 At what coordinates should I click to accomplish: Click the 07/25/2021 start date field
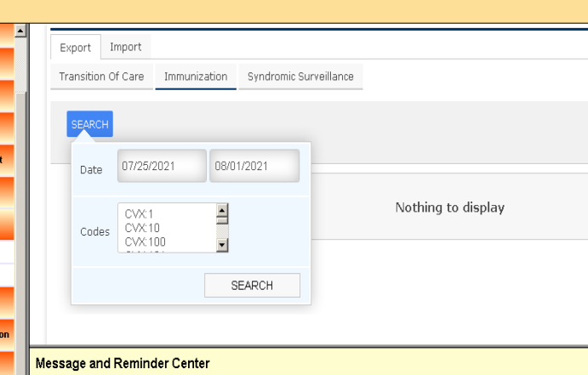click(162, 166)
